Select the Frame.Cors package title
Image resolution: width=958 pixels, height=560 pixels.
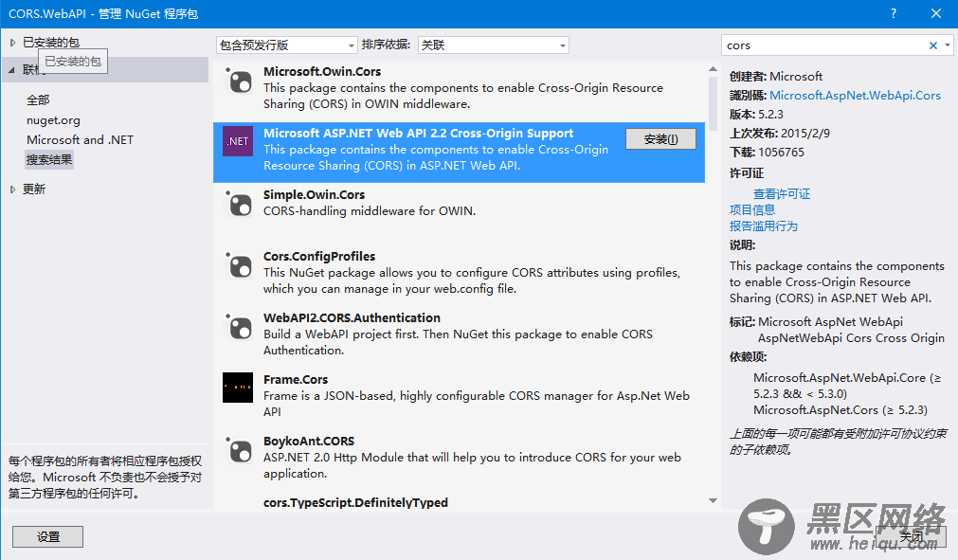pyautogui.click(x=296, y=379)
